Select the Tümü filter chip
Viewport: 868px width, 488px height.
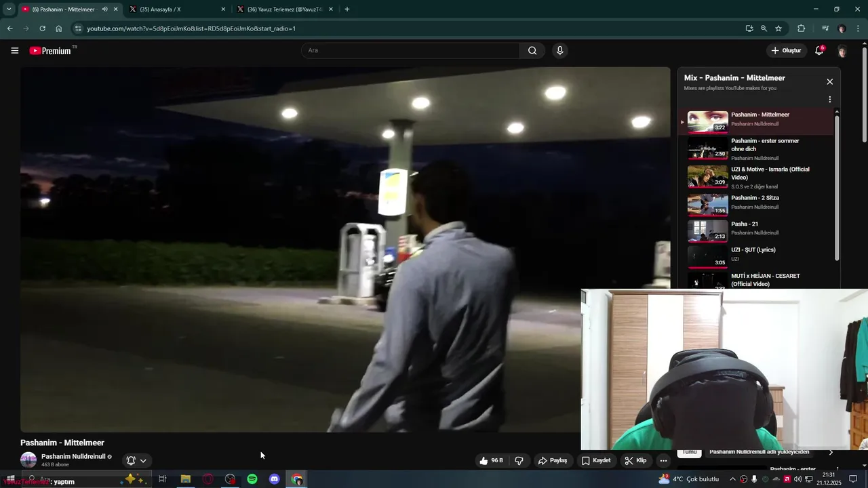coord(690,452)
